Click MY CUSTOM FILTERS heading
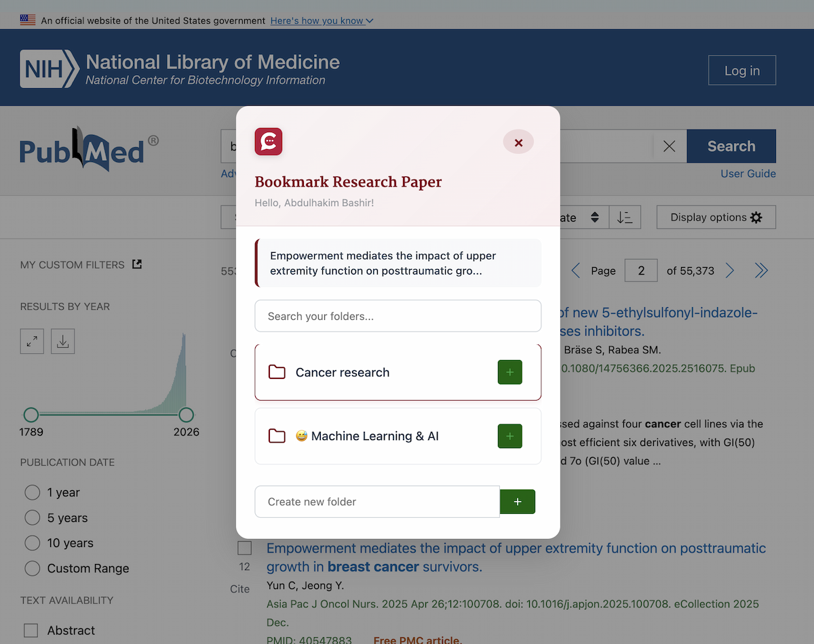The image size is (814, 644). coord(73,265)
